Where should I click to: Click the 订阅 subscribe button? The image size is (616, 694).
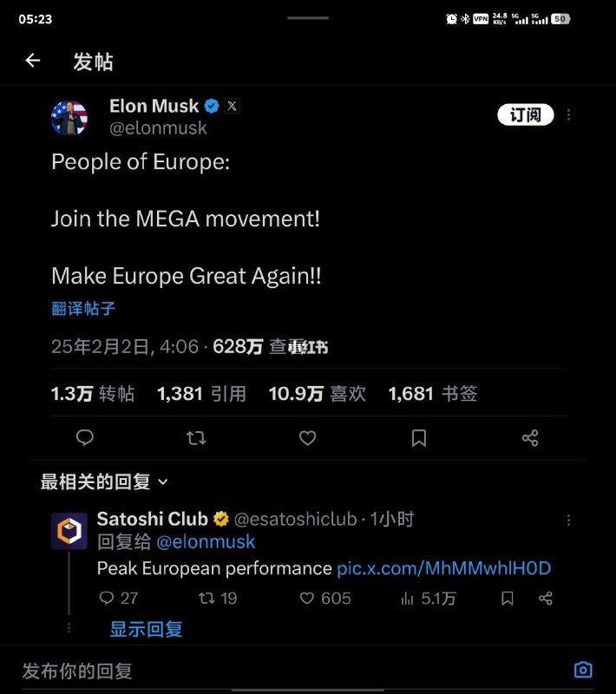(525, 115)
